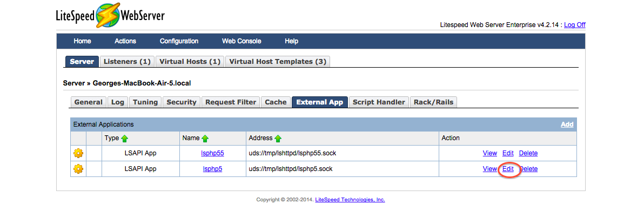Go to the Security tab
The width and height of the screenshot is (644, 210).
coord(182,102)
